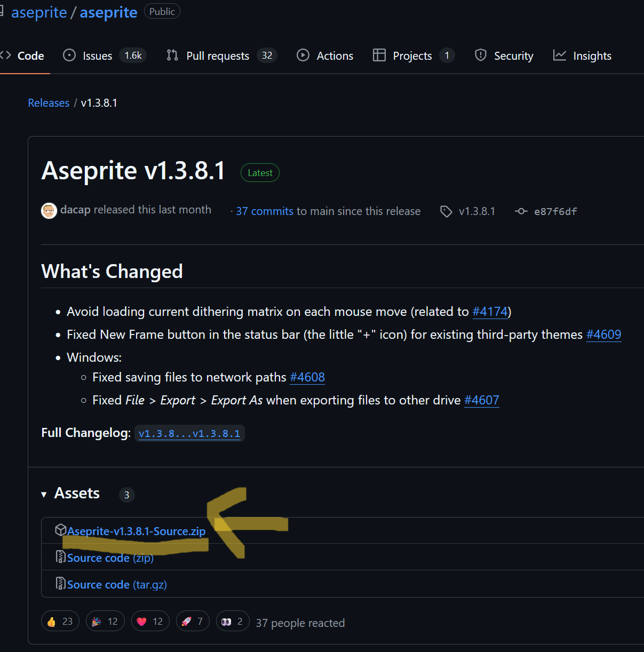Click the Insights graph icon
The image size is (644, 652).
click(560, 55)
